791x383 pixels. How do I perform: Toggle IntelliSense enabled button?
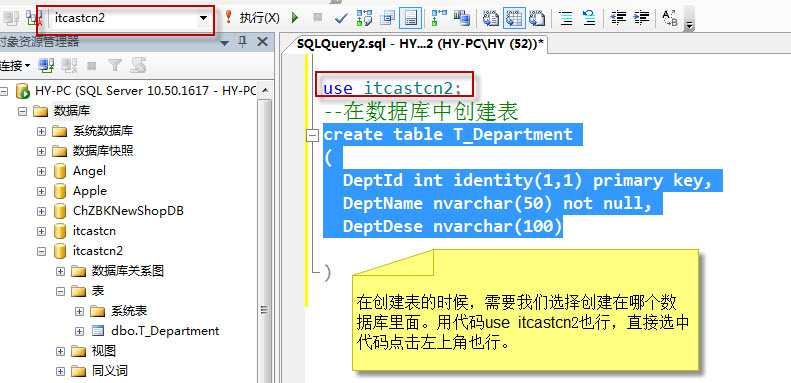[x=410, y=18]
